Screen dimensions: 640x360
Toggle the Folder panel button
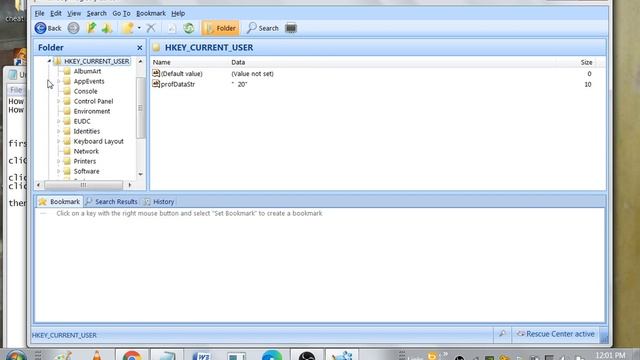(221, 28)
